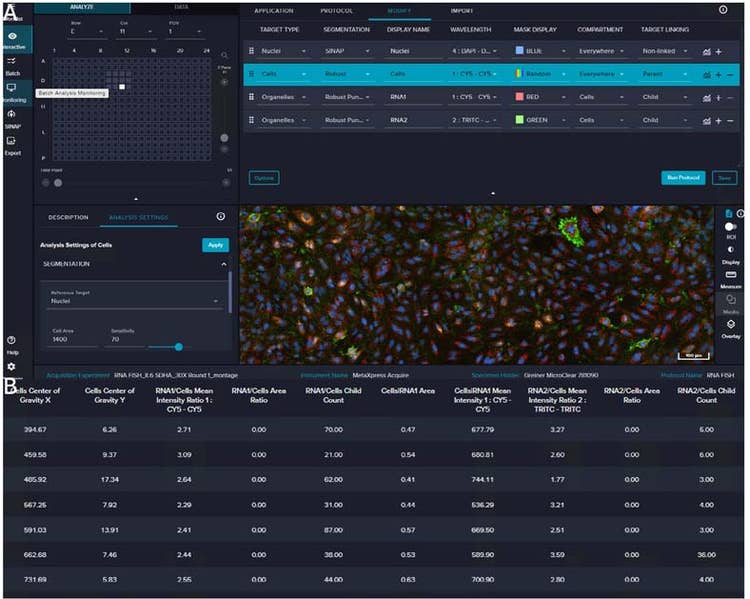Remove the RNA2 target row

730,121
